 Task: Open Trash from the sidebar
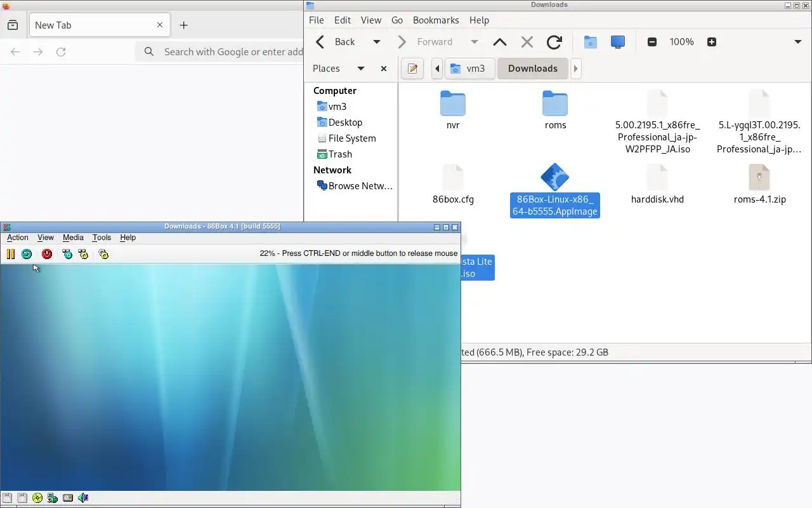pyautogui.click(x=334, y=154)
